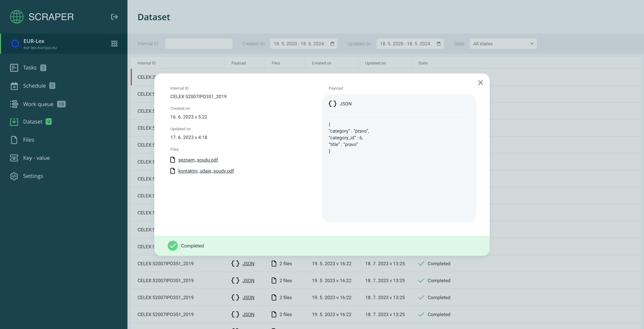Open Settings gear icon in sidebar
Screen dimensions: 644x329
(x=14, y=176)
